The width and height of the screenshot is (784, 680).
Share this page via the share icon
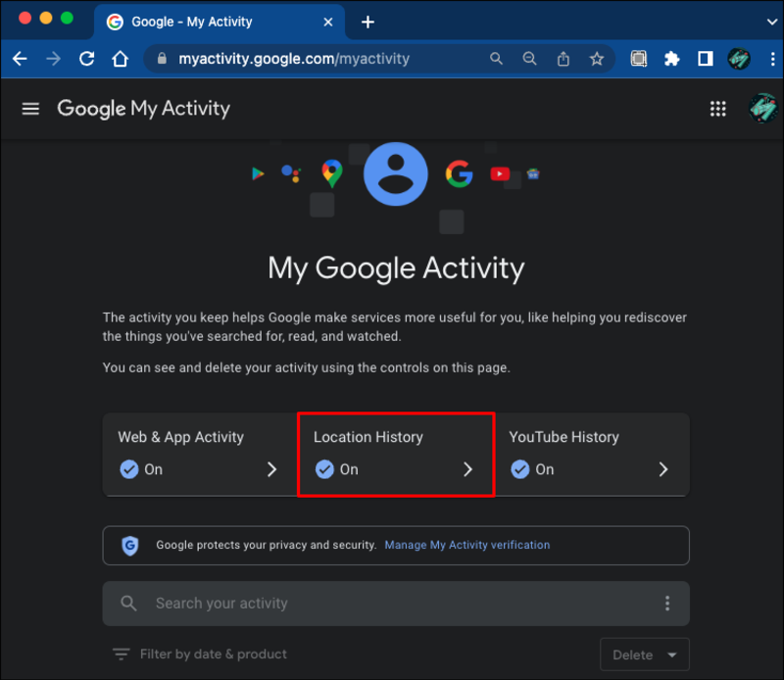coord(563,59)
